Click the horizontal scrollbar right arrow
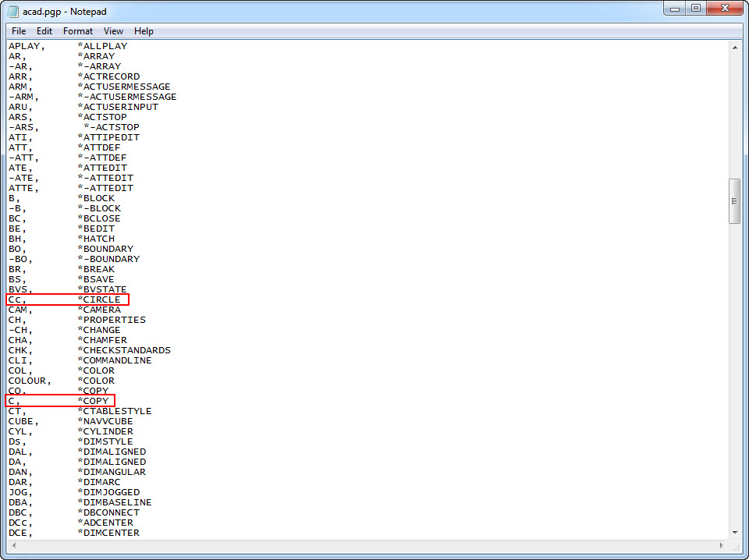Viewport: 749px width, 560px height. (722, 545)
